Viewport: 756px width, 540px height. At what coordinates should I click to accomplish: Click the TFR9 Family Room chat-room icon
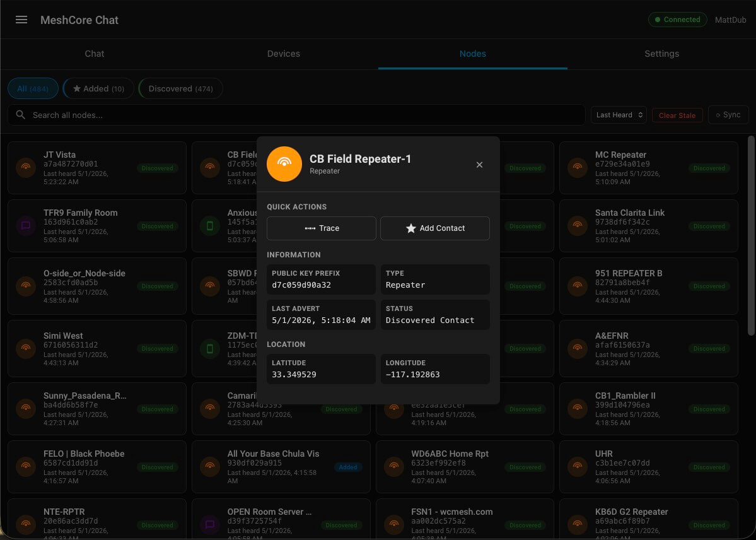[26, 226]
